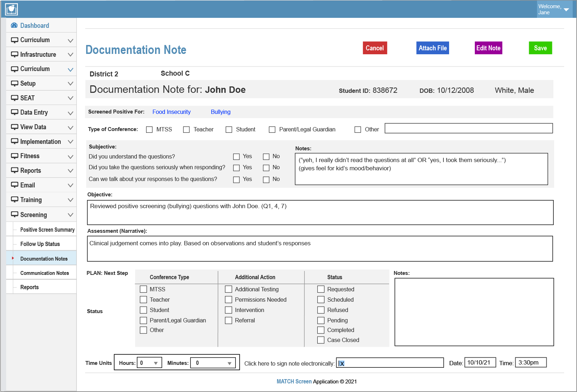This screenshot has width=577, height=392.
Task: Check the MTSS conference type checkbox
Action: point(149,129)
